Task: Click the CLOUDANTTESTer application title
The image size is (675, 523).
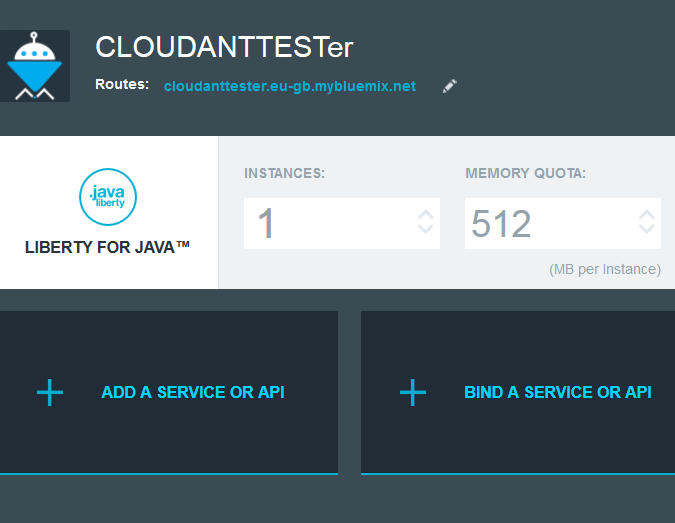Action: (x=224, y=46)
